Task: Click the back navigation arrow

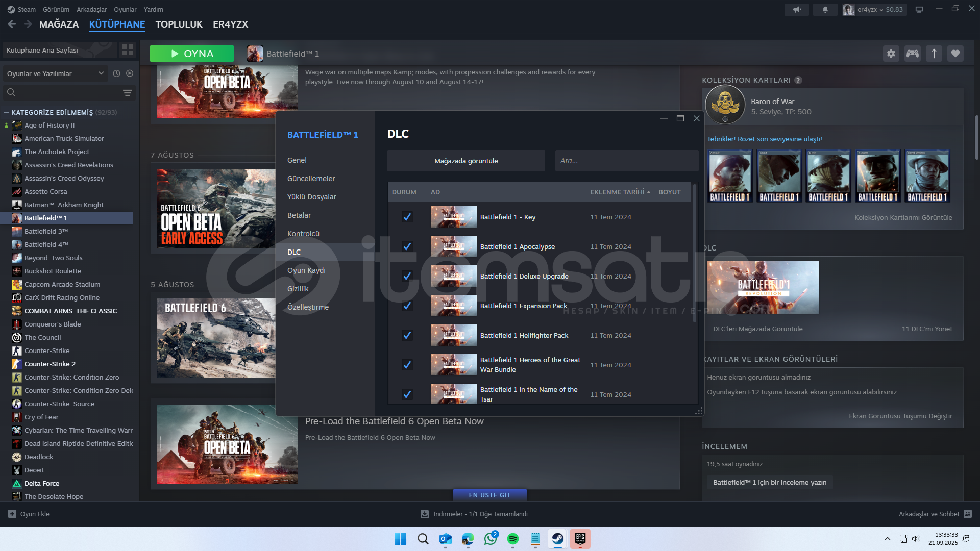Action: pyautogui.click(x=12, y=24)
